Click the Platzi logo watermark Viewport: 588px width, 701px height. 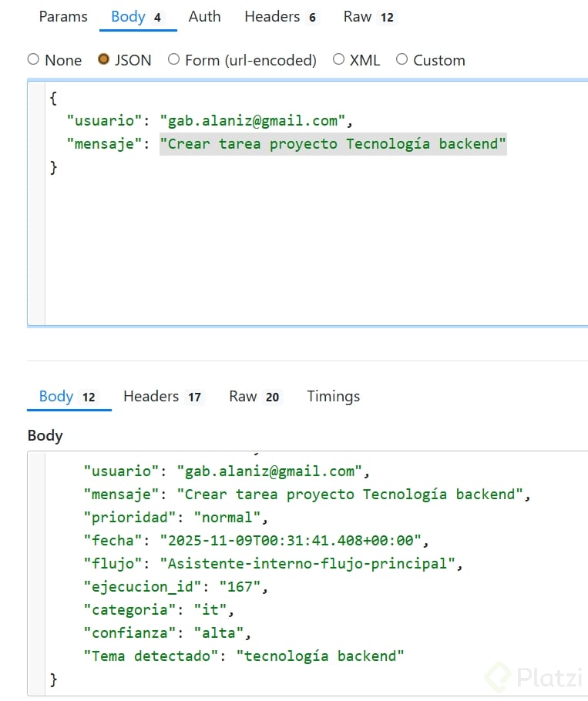531,679
